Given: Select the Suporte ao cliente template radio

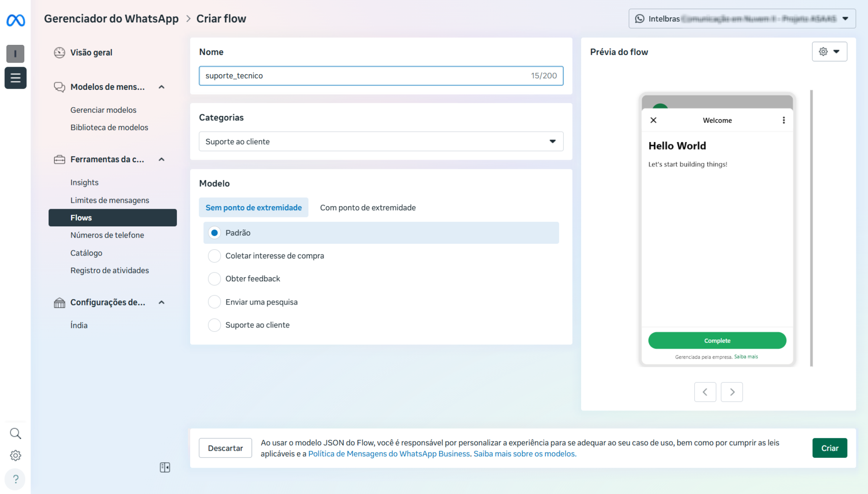Looking at the screenshot, I should click(x=215, y=325).
